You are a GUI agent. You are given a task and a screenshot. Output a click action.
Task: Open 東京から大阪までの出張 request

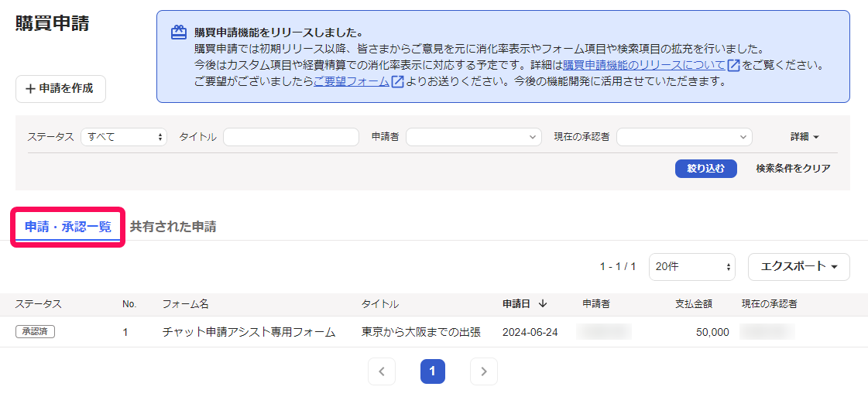tap(420, 332)
